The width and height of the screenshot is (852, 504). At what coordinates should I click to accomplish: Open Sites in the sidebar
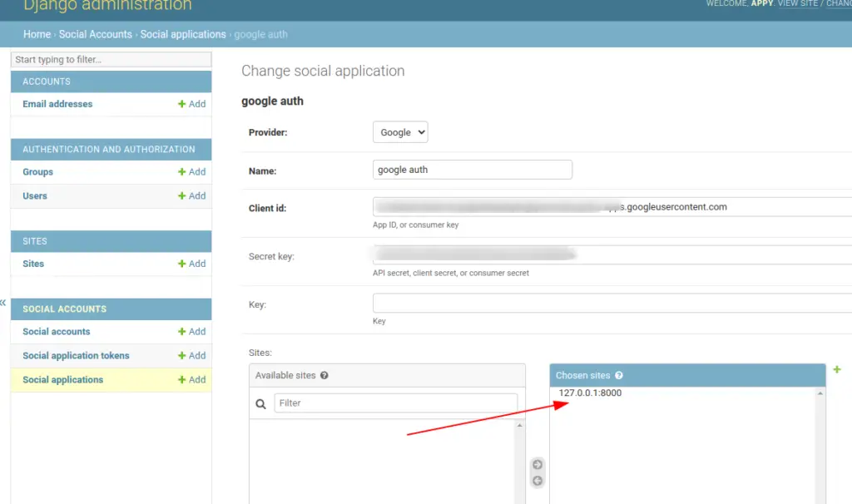point(33,264)
